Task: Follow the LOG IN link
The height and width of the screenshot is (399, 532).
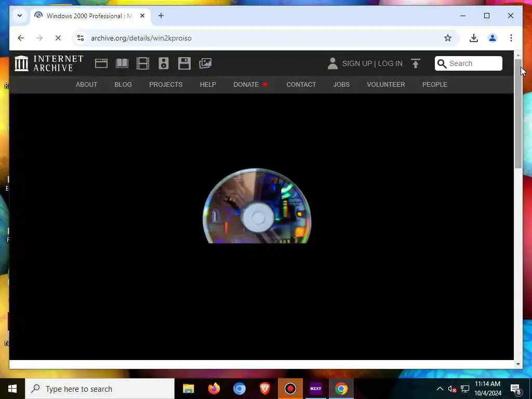Action: point(390,63)
